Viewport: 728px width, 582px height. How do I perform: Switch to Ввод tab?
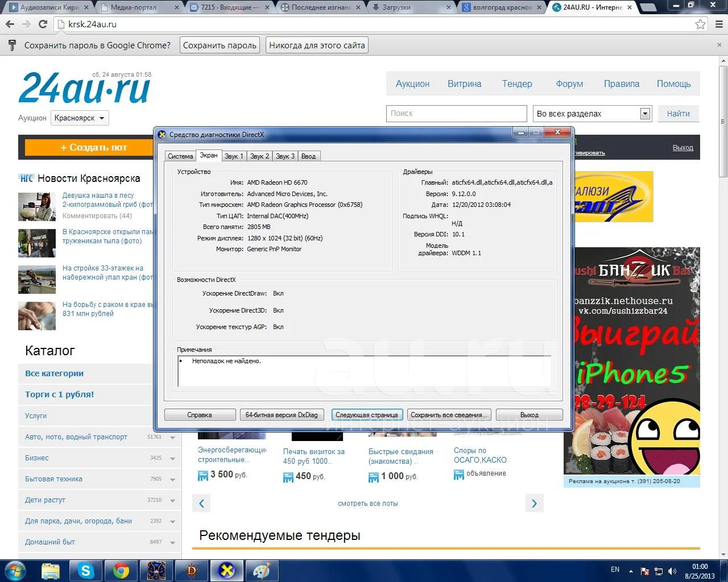309,156
